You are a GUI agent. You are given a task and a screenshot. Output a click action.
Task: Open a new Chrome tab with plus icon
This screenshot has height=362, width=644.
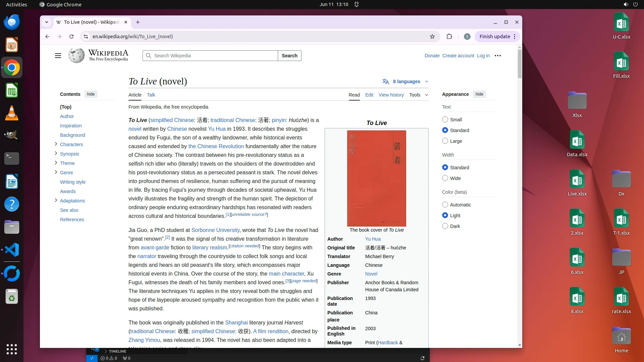[x=138, y=22]
